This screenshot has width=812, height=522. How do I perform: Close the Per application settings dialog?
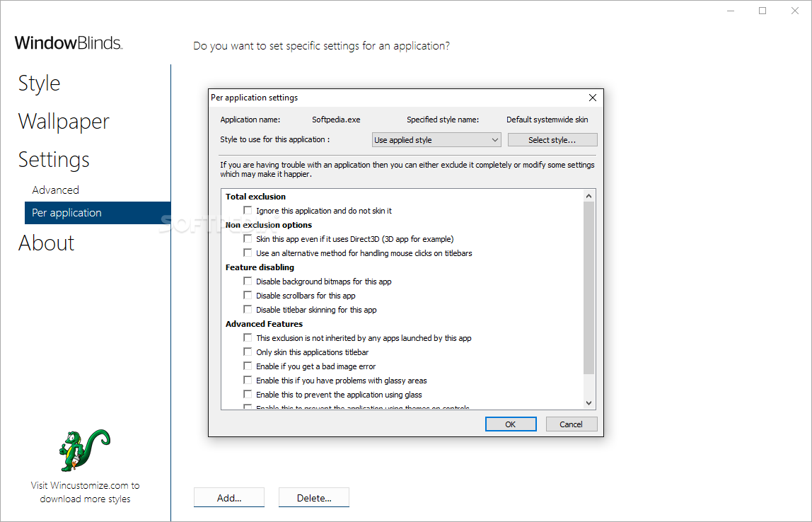tap(593, 98)
